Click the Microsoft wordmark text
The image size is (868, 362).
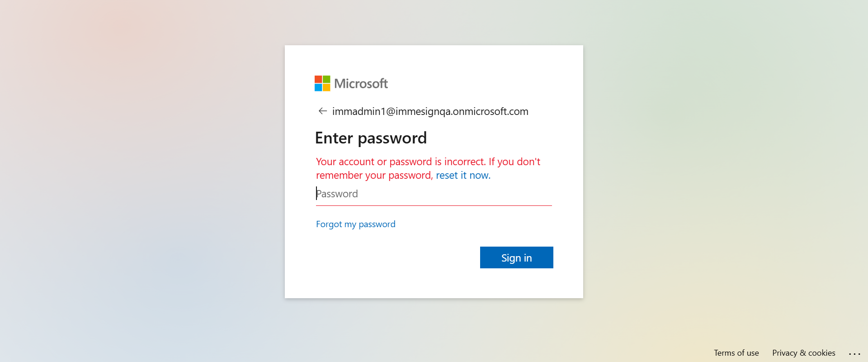pos(361,84)
